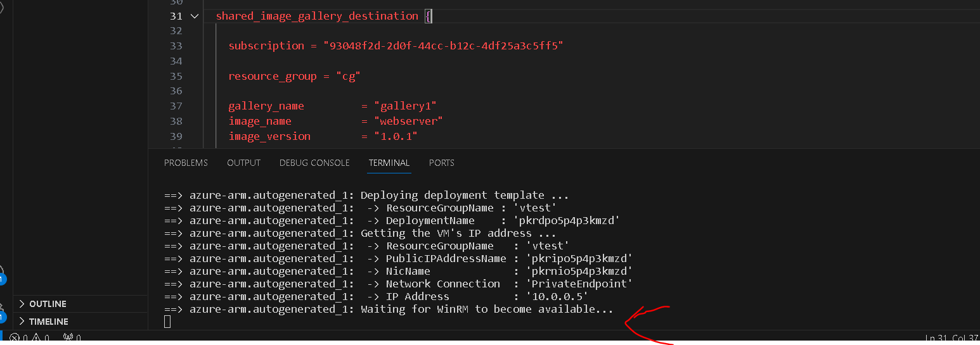980x345 pixels.
Task: Click line number 33 in the gutter
Action: click(x=176, y=46)
